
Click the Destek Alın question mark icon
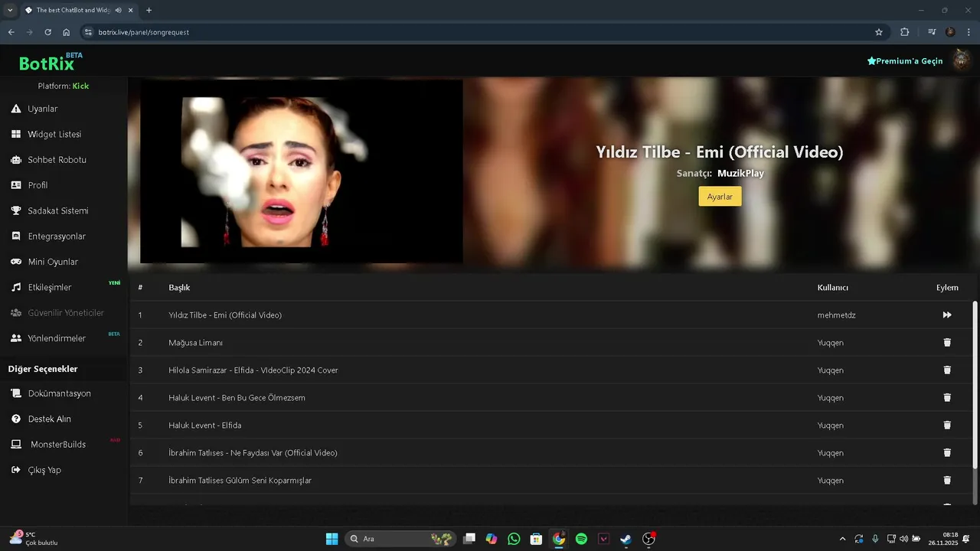16,419
